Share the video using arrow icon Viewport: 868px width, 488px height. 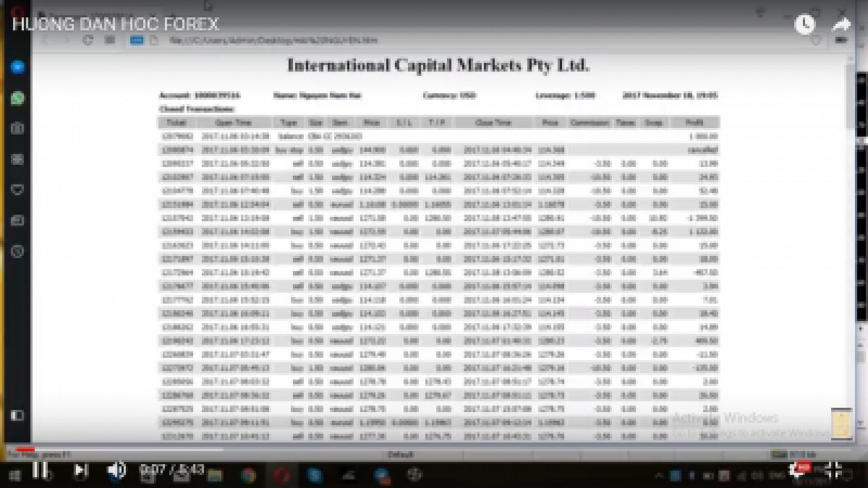pos(841,25)
